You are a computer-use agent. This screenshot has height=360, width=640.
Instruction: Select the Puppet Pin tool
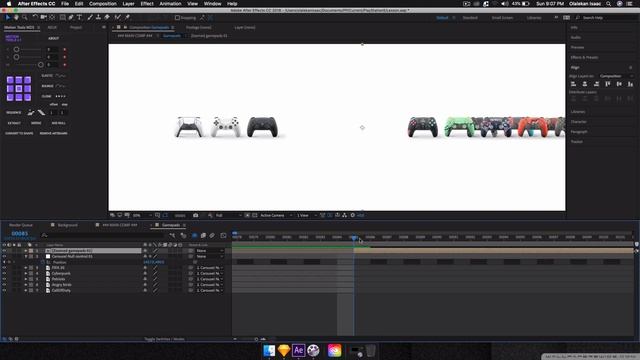point(127,18)
